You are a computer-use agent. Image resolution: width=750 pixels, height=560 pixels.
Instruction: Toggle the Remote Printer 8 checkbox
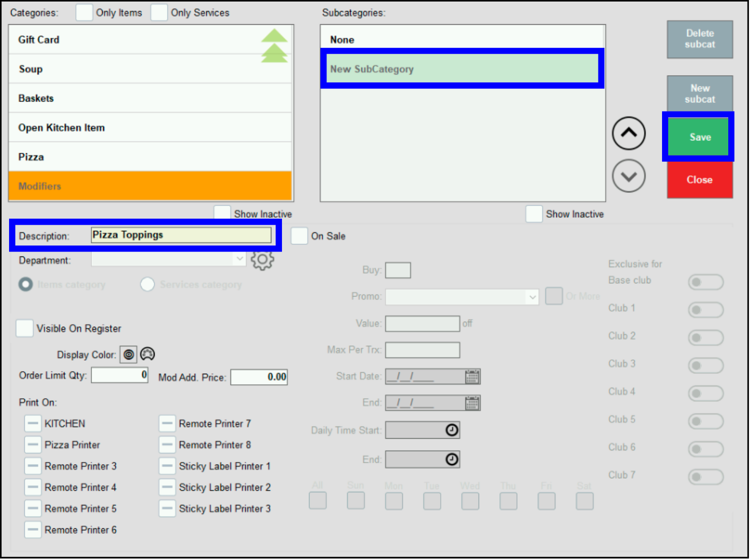[167, 445]
